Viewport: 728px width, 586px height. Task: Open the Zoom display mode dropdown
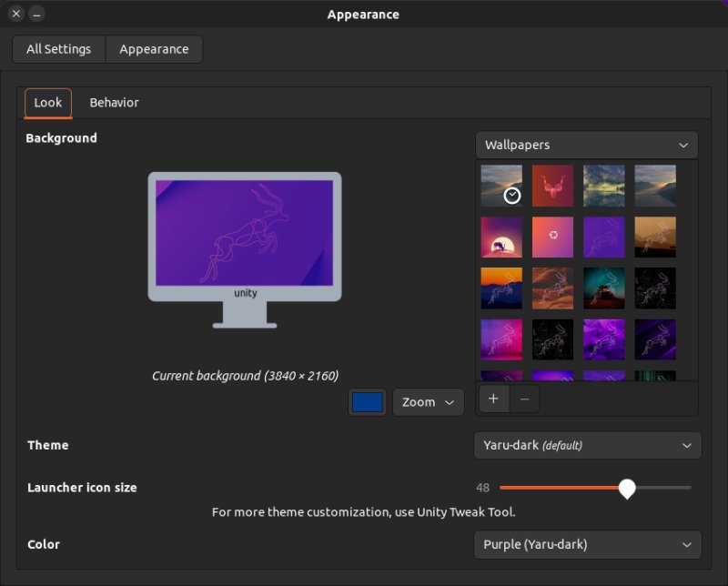(428, 401)
